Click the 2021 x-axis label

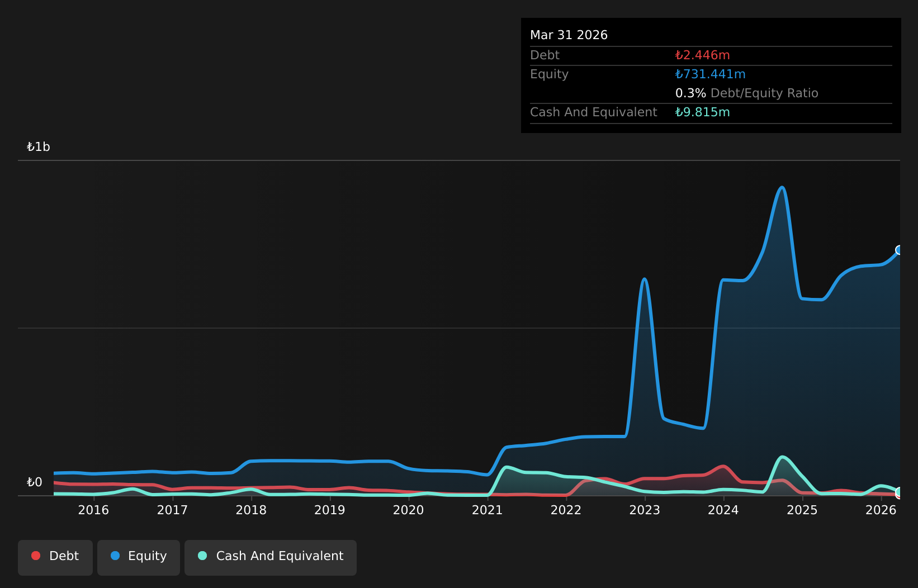488,510
